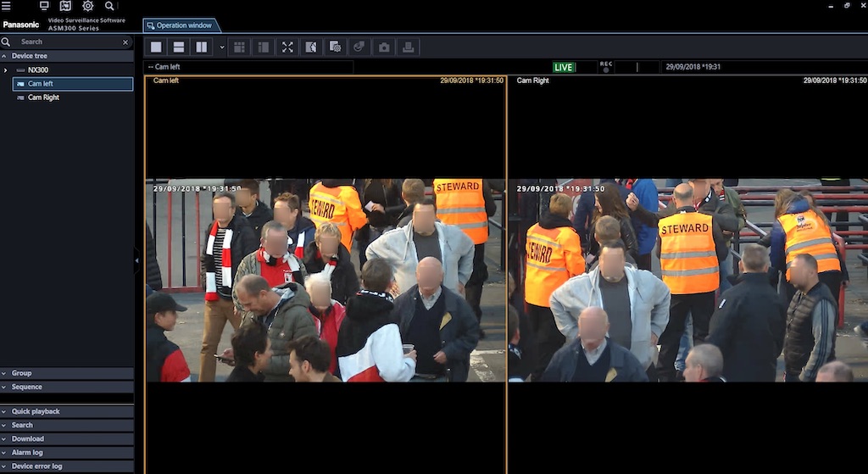Expand the Group panel
The image size is (868, 474).
click(21, 373)
